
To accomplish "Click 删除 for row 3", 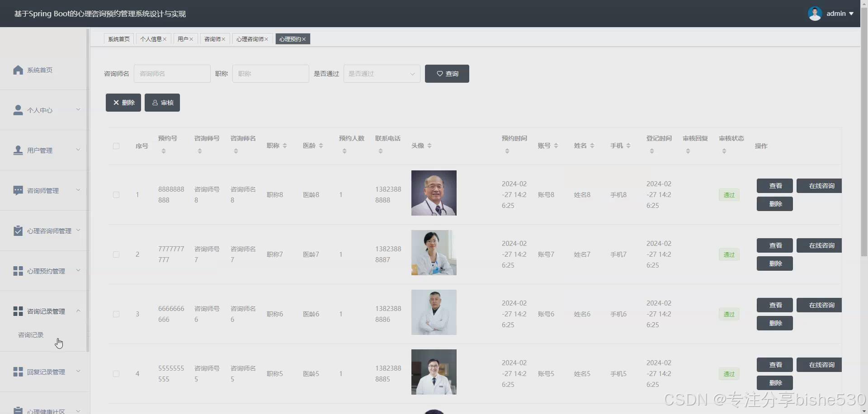I will point(775,323).
